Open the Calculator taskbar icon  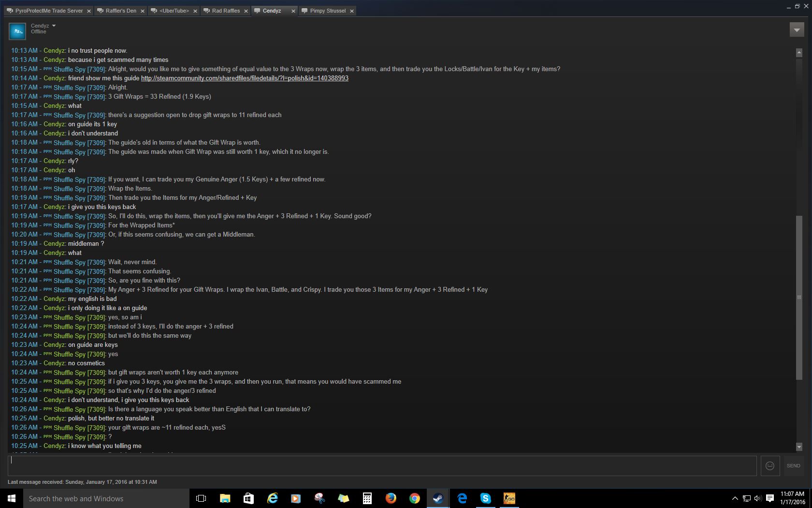[367, 498]
